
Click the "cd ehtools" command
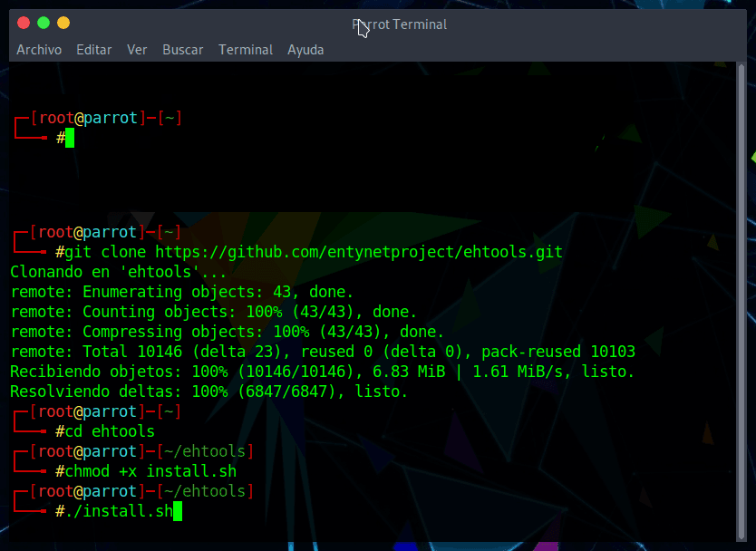click(110, 431)
